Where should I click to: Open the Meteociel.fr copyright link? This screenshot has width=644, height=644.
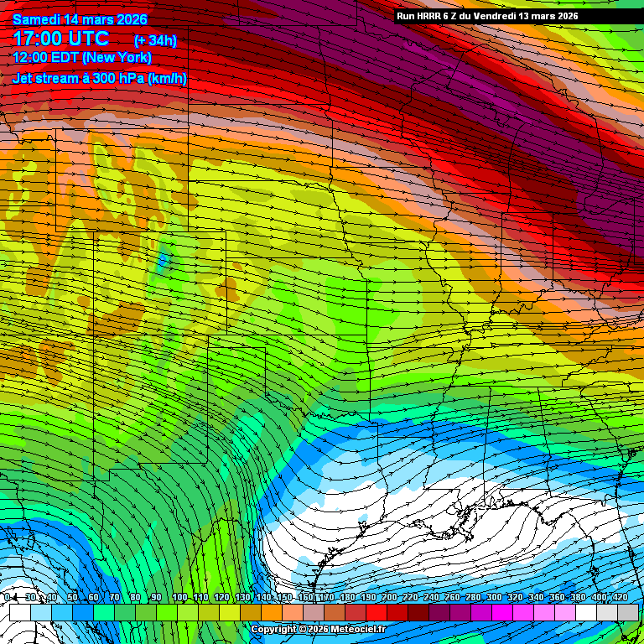tap(319, 629)
